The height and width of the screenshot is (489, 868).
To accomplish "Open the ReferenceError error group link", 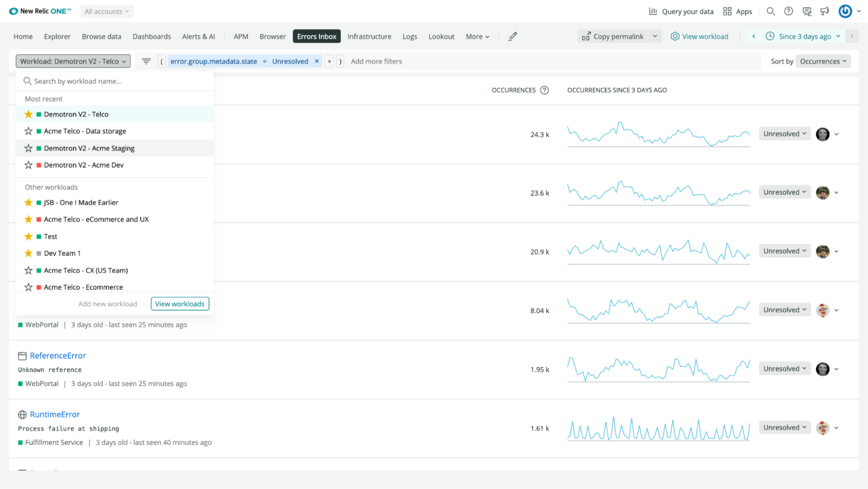I will pos(57,356).
